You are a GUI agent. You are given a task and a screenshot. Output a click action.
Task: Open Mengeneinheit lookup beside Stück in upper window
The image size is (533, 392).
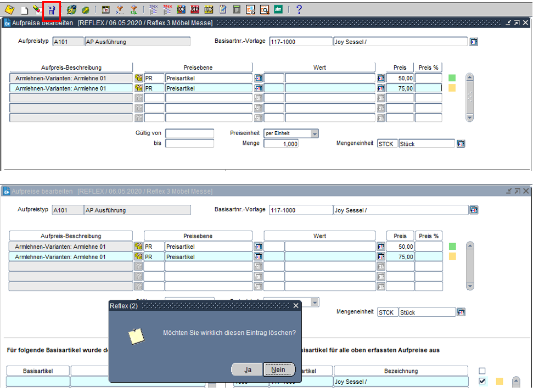[461, 143]
